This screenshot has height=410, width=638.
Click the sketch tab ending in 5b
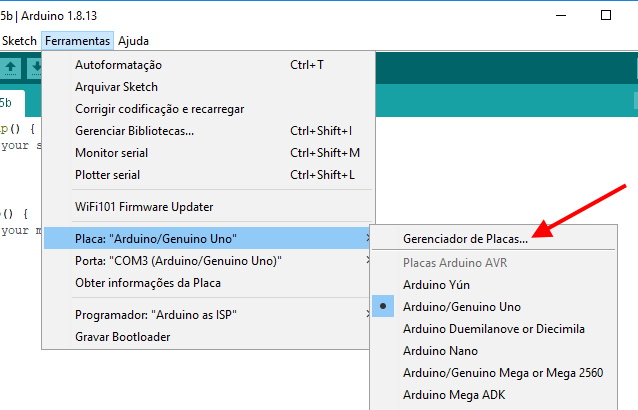pos(11,103)
